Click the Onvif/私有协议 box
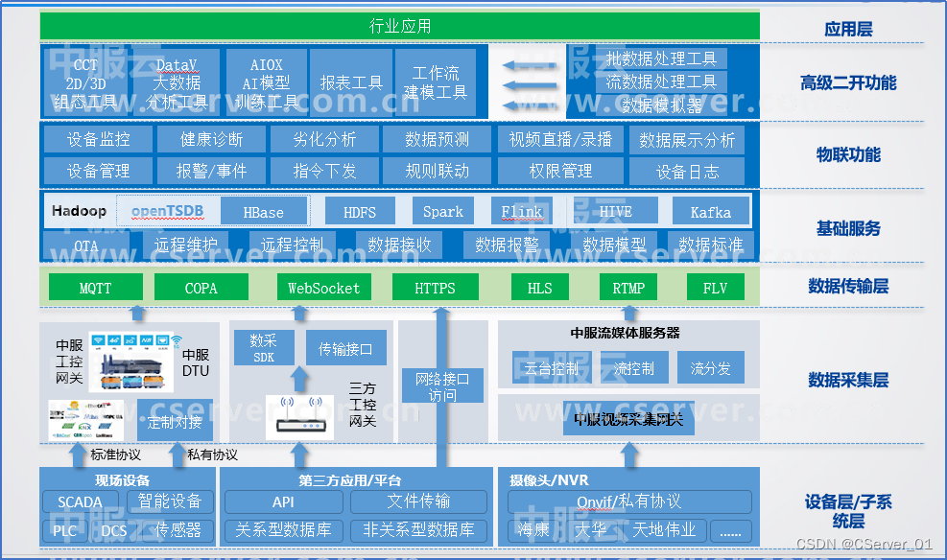 629,501
